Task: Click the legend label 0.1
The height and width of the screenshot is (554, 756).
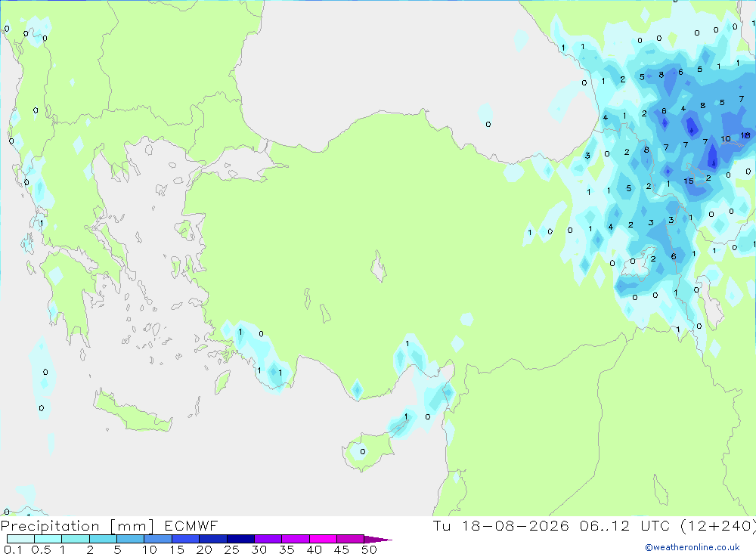Action: (x=13, y=549)
